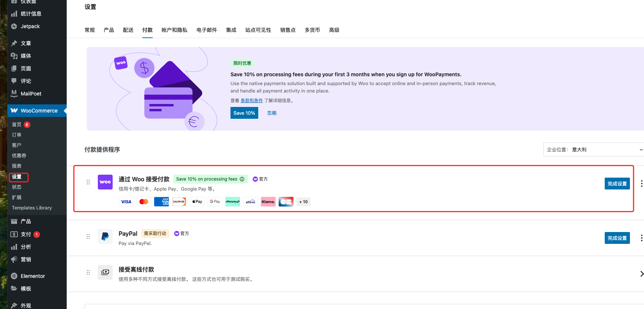Open three-dot menu for WooPayments row
644x309 pixels.
coord(641,184)
